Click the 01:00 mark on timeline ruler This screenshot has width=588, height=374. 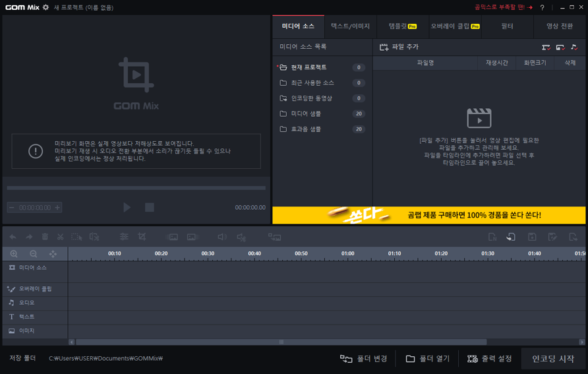(x=347, y=253)
